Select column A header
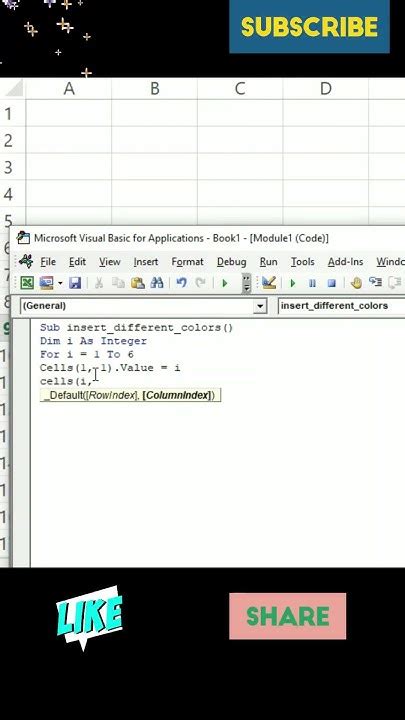This screenshot has height=720, width=405. click(69, 89)
